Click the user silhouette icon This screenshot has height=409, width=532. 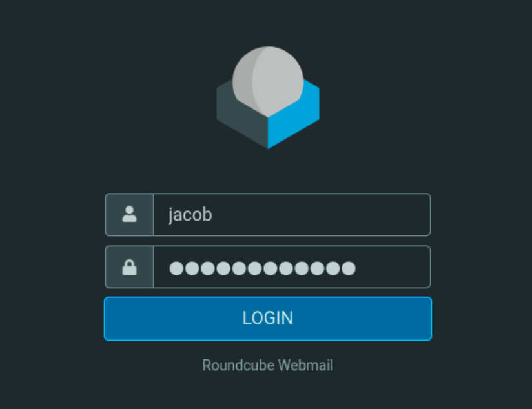click(x=129, y=214)
